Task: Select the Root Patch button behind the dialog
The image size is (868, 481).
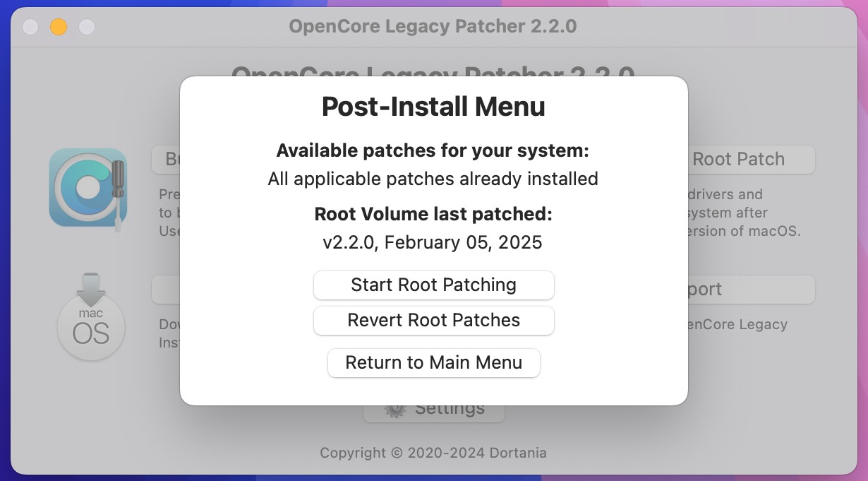Action: pyautogui.click(x=751, y=160)
